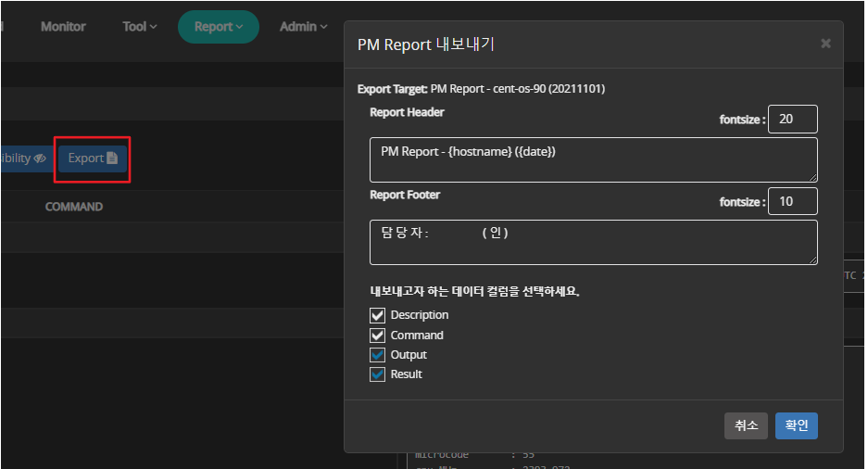Grab the Report Footer textarea resize handle

812,260
